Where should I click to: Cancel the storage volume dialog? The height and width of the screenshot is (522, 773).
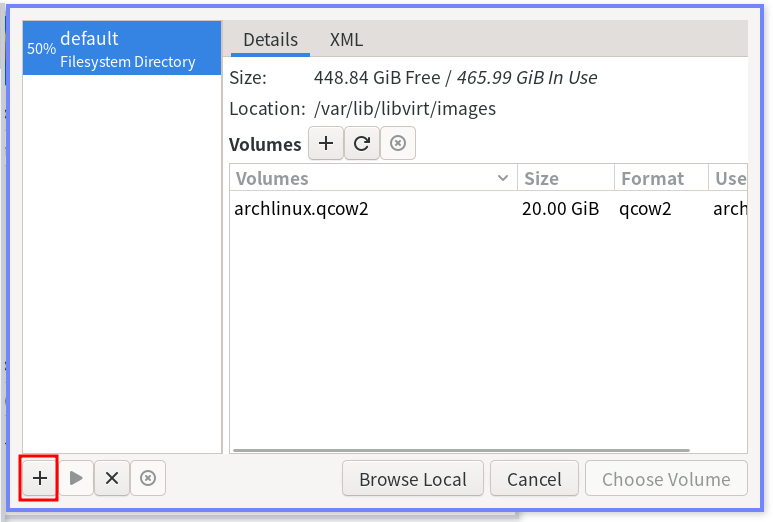point(534,479)
